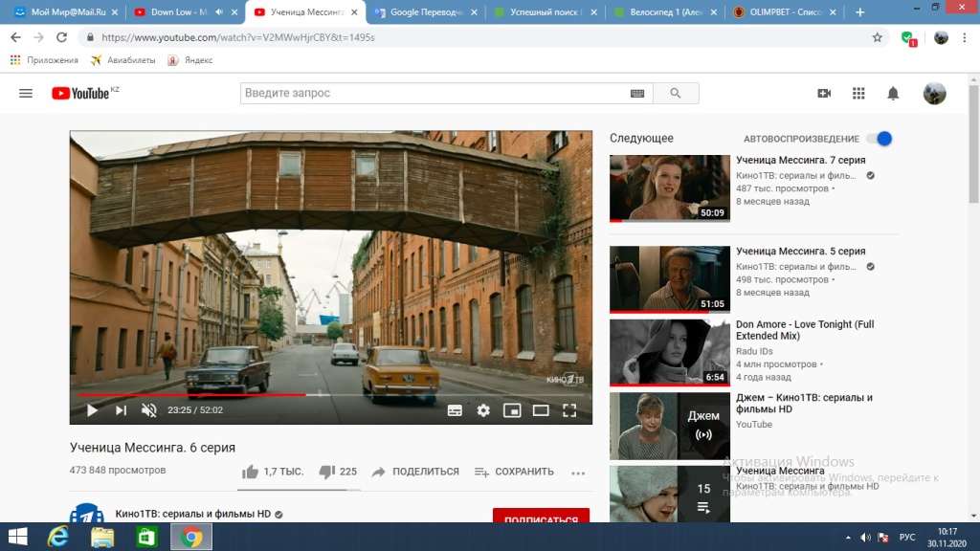Open green shield extension icon

click(909, 38)
